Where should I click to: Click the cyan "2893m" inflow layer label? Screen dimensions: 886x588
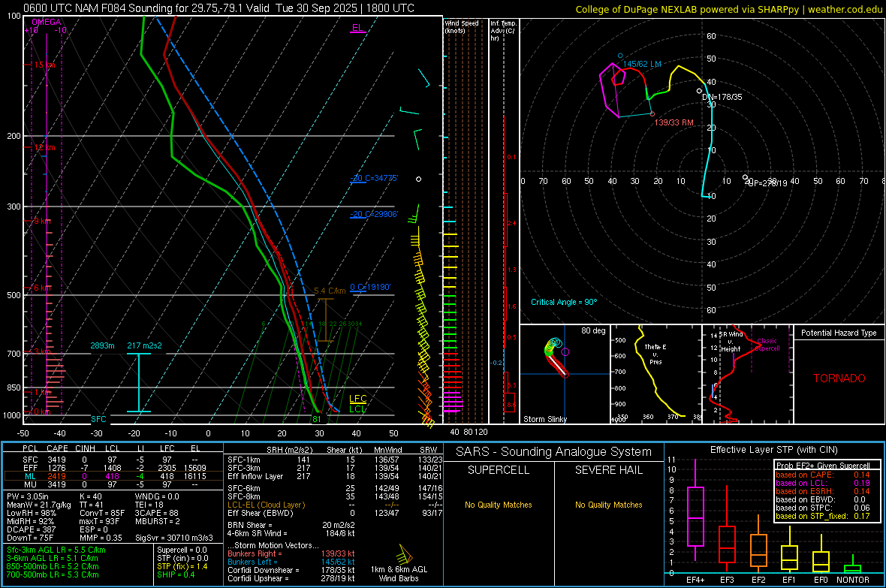point(102,345)
